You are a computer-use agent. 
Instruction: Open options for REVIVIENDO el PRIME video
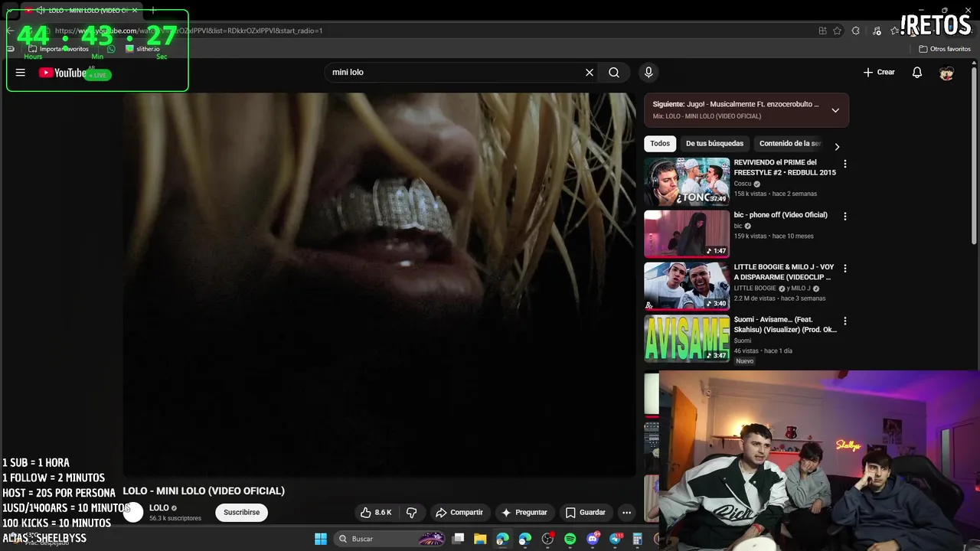tap(845, 164)
